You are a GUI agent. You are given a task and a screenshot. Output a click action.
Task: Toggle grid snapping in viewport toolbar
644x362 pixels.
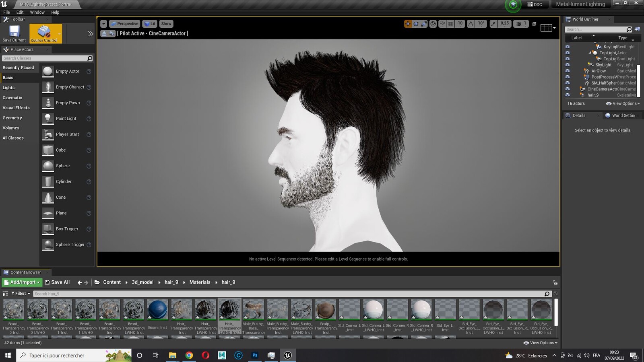pyautogui.click(x=450, y=24)
